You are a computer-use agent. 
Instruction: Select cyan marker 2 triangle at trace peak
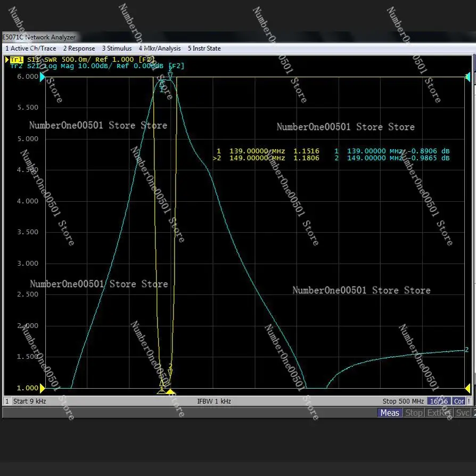pyautogui.click(x=170, y=75)
